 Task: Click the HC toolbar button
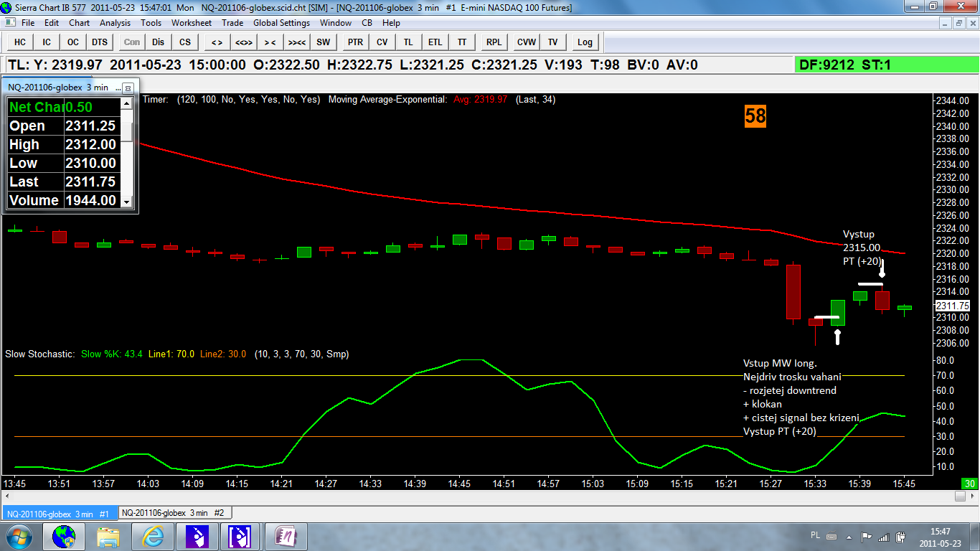tap(19, 42)
